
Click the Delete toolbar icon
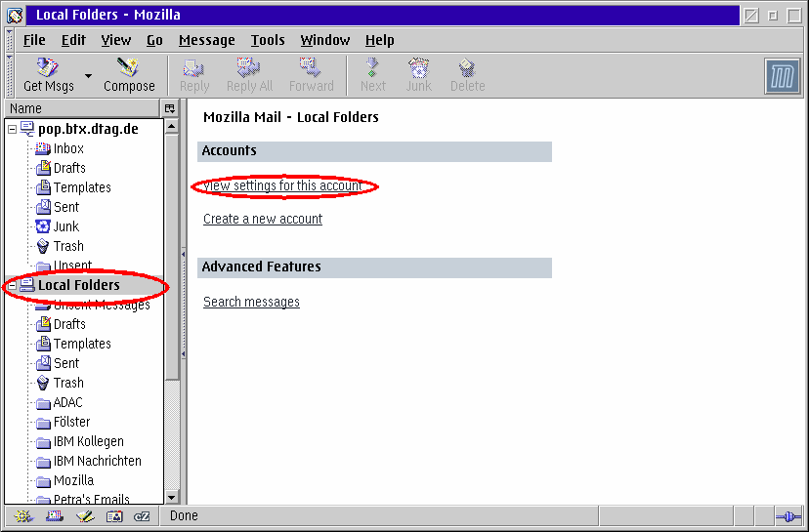pos(467,67)
